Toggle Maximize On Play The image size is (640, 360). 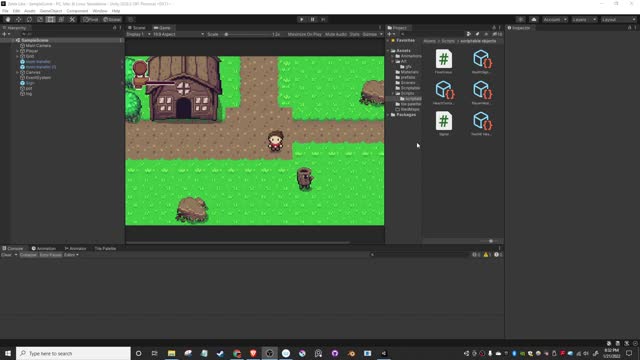point(304,34)
